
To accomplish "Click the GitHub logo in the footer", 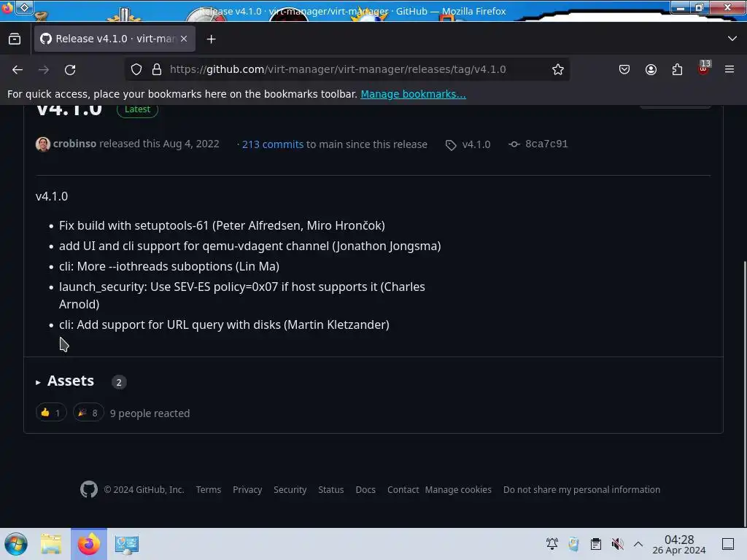I will coord(88,489).
